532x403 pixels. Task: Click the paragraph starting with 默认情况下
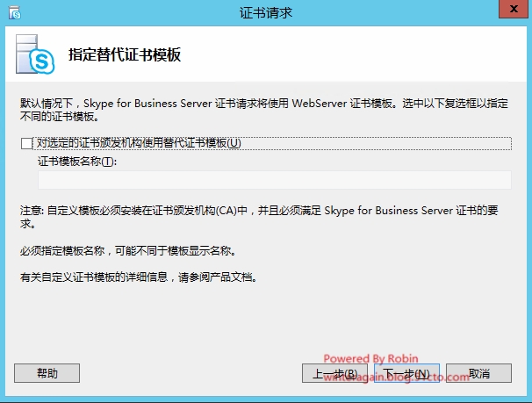click(264, 110)
